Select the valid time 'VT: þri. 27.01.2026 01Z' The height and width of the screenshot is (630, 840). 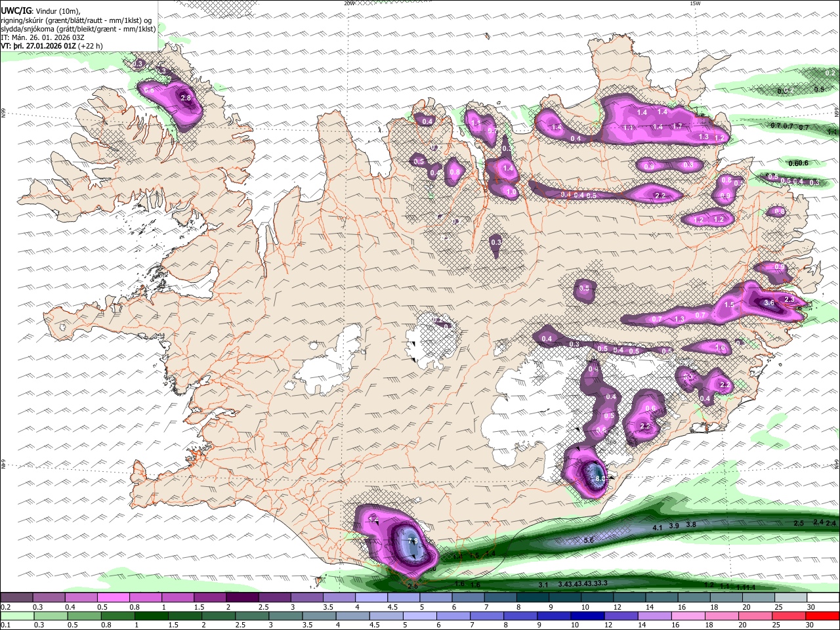(x=38, y=46)
